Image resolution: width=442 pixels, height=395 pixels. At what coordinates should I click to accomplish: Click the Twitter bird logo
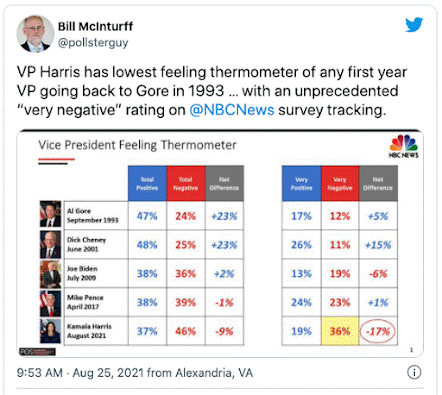tap(414, 25)
